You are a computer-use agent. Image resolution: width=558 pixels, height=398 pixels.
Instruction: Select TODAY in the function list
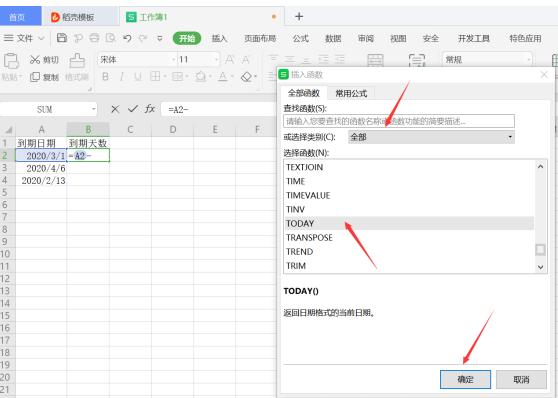point(409,224)
